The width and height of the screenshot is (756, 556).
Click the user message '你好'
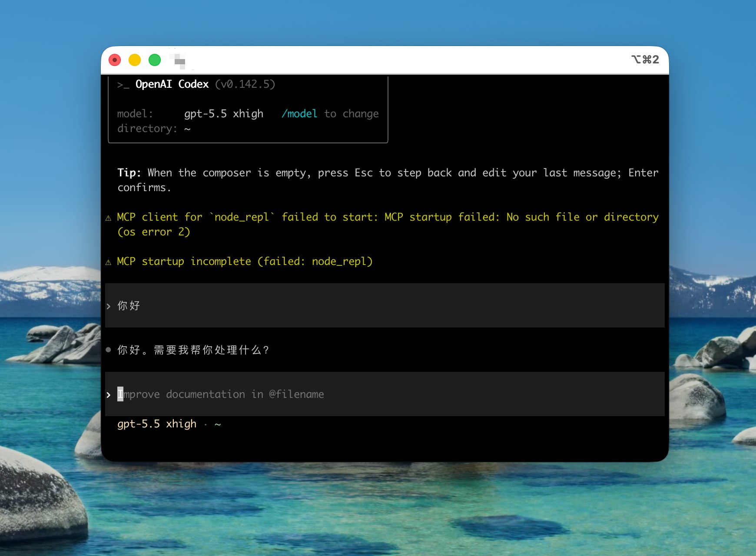click(x=129, y=306)
